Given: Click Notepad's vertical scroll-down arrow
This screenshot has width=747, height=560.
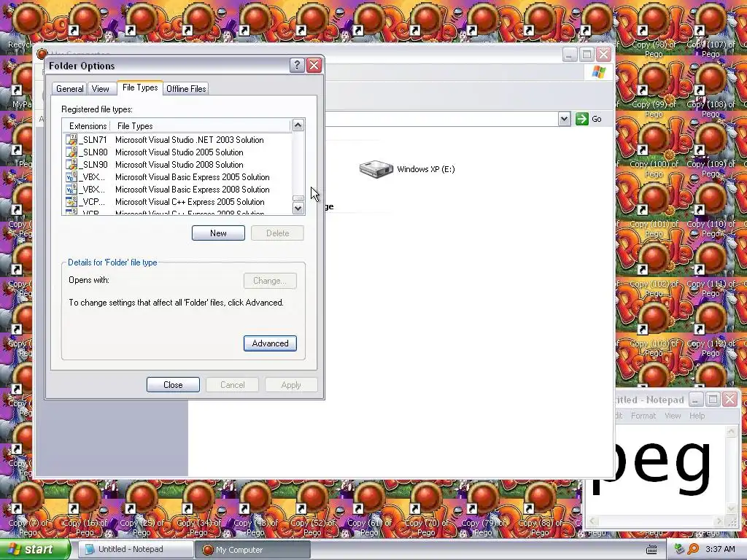Looking at the screenshot, I should pos(731,509).
